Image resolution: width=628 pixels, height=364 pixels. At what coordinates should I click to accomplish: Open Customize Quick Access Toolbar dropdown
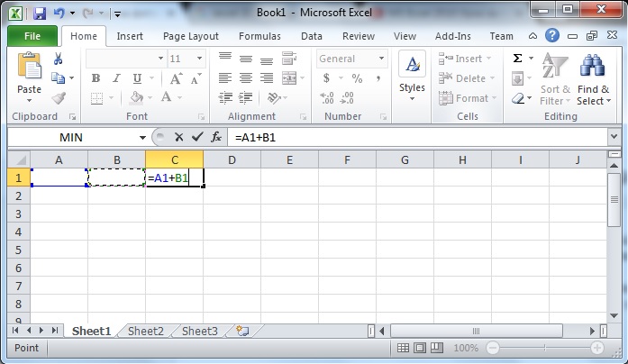click(x=117, y=14)
